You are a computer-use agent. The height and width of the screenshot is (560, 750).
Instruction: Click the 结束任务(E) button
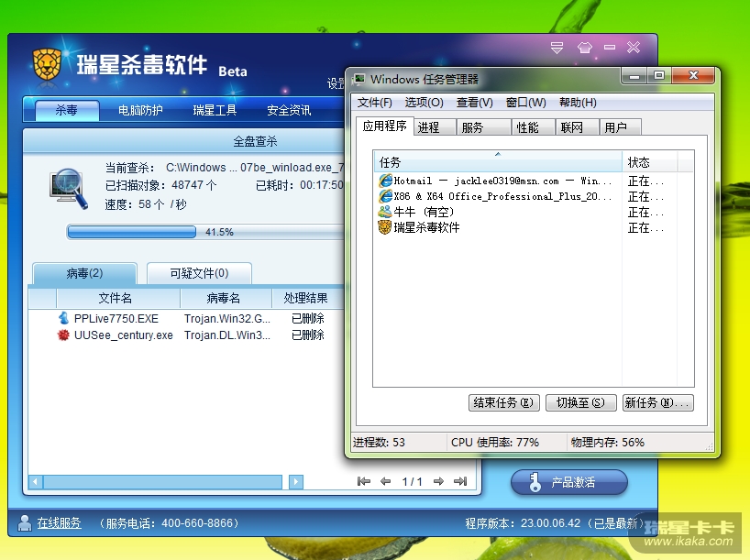(x=504, y=402)
